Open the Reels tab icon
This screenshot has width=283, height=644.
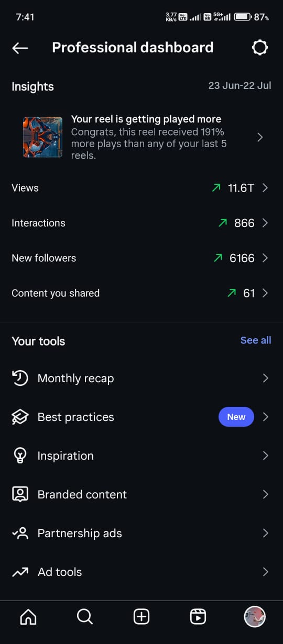point(198,617)
